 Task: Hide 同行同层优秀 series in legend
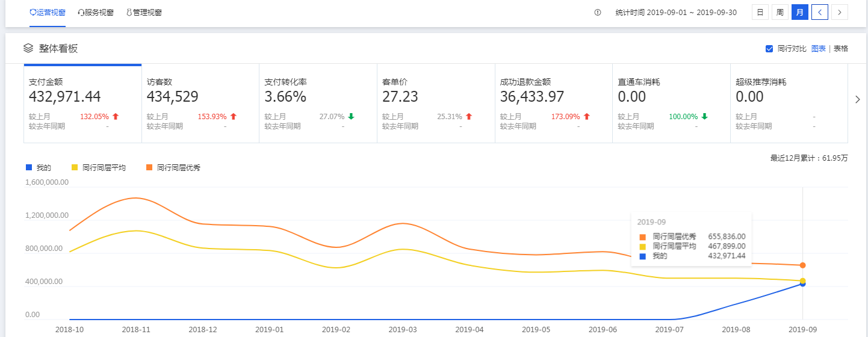pos(173,167)
